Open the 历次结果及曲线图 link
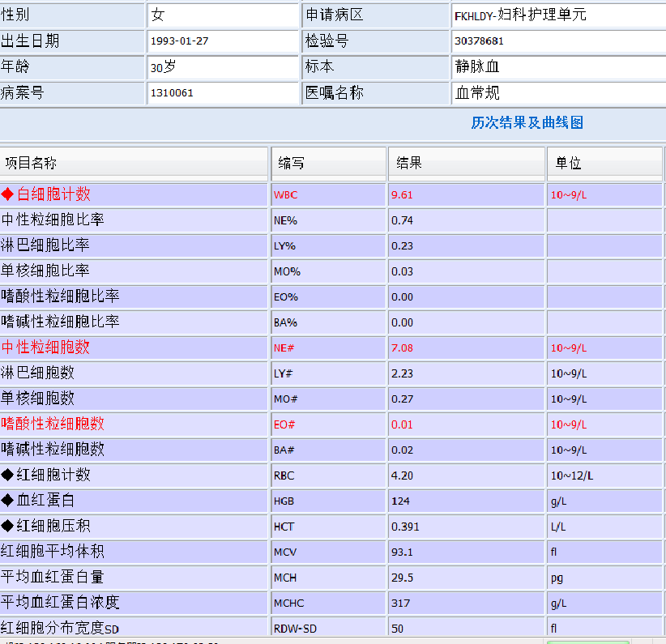Screen dimensions: 666x644 click(x=527, y=123)
